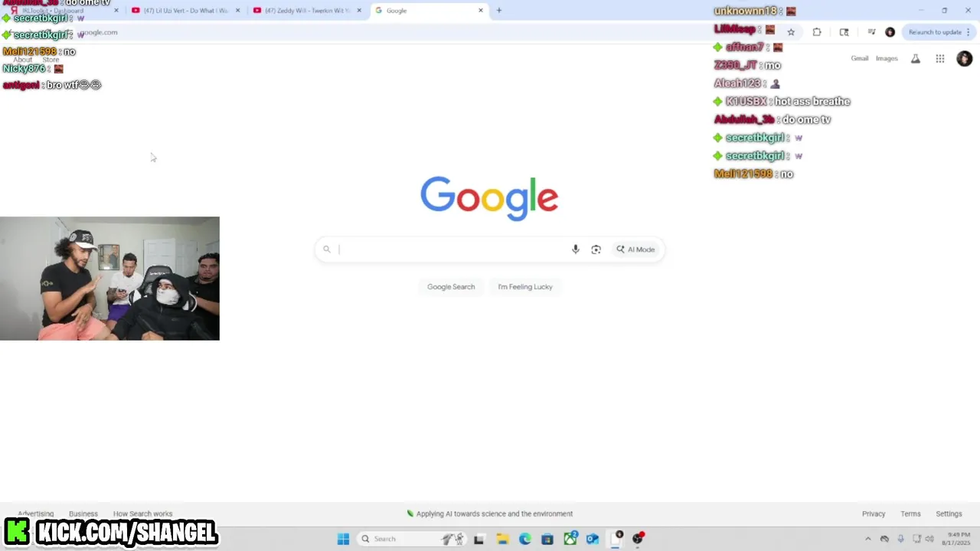Open the Privacy footer link
This screenshot has width=980, height=551.
coord(874,514)
